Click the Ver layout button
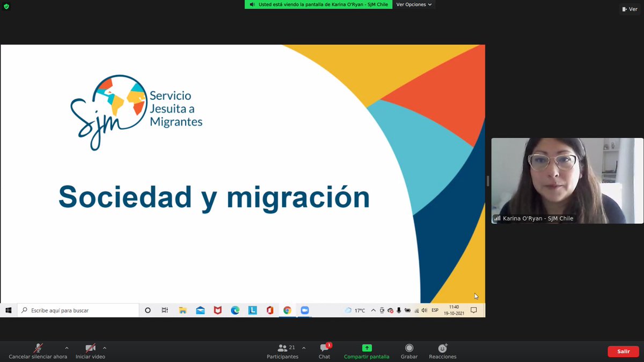 pos(630,9)
